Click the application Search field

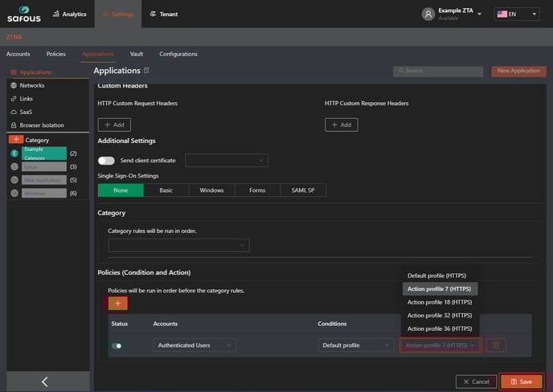pyautogui.click(x=438, y=71)
